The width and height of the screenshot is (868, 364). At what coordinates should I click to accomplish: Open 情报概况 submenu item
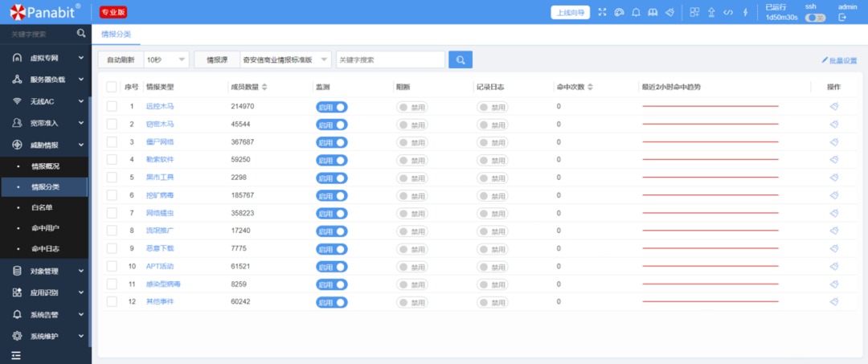click(x=44, y=166)
